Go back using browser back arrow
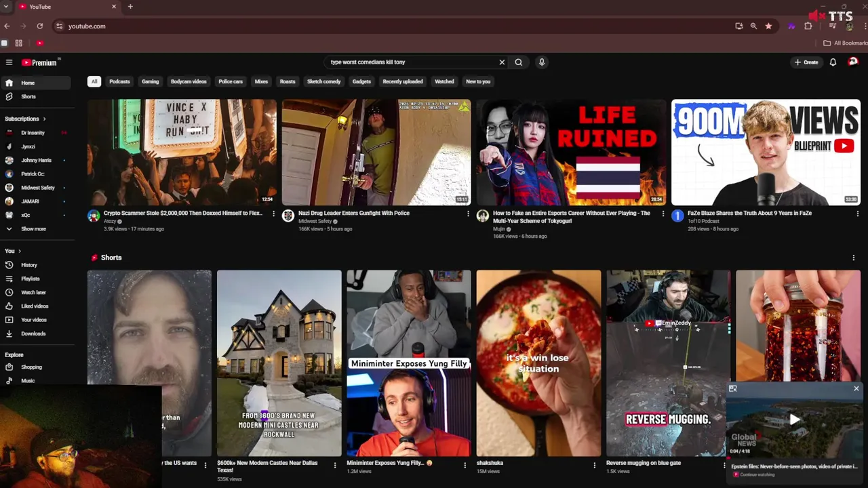This screenshot has width=868, height=488. [x=7, y=26]
